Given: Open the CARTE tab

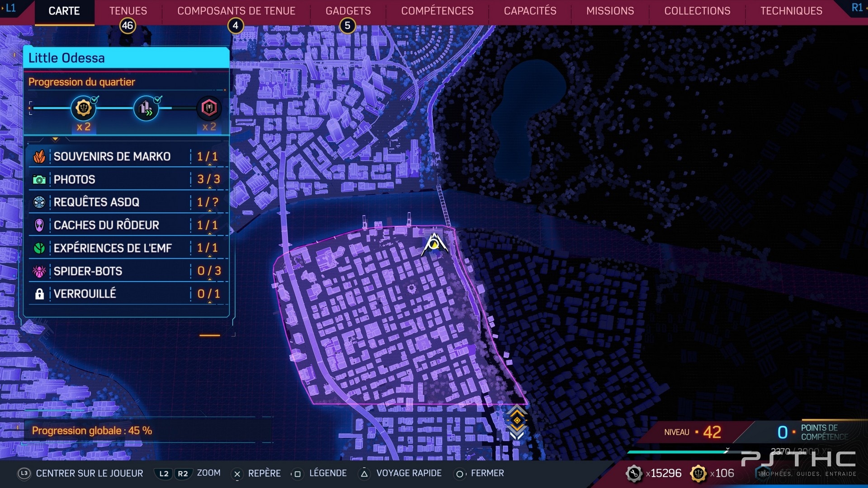Looking at the screenshot, I should [64, 11].
